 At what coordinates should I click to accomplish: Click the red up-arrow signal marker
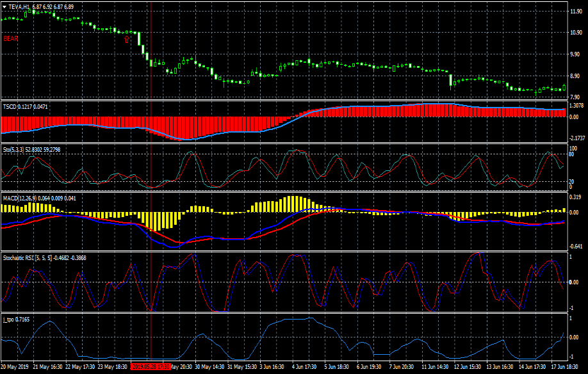click(127, 39)
